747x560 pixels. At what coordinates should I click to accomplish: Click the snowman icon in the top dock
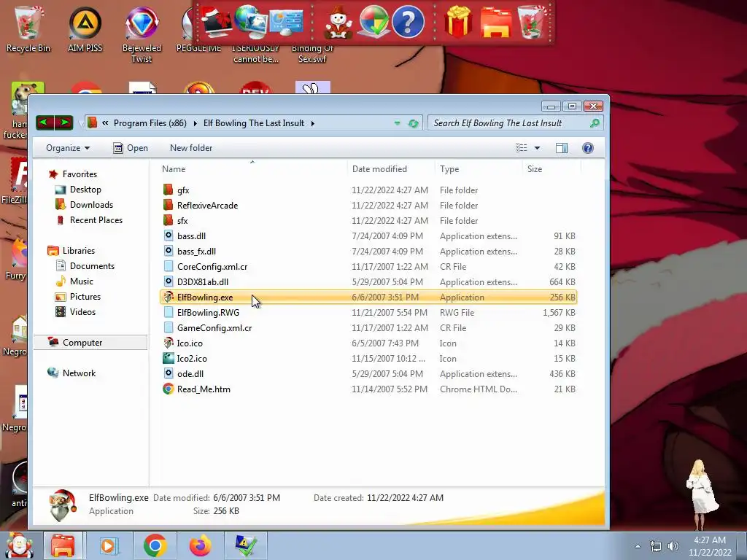click(x=338, y=23)
